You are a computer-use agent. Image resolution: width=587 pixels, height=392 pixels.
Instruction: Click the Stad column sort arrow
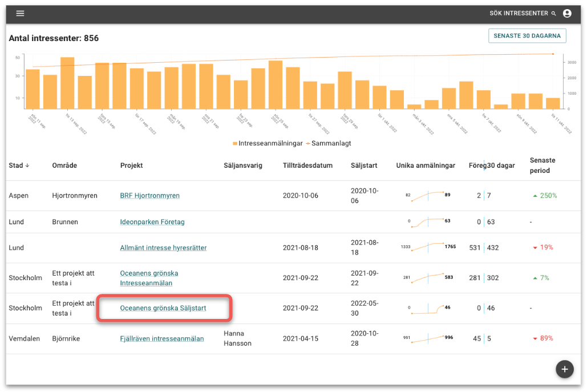(27, 165)
